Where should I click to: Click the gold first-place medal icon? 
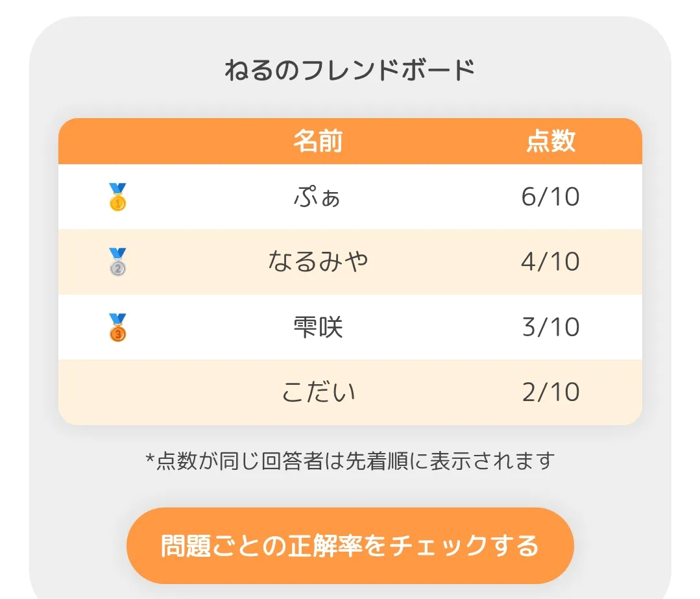[x=118, y=197]
